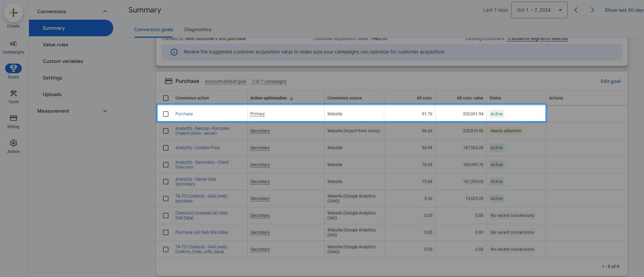This screenshot has height=277, width=644.
Task: Open Secondary dropdown for TA-TO Contacts purchase
Action: coord(260,199)
